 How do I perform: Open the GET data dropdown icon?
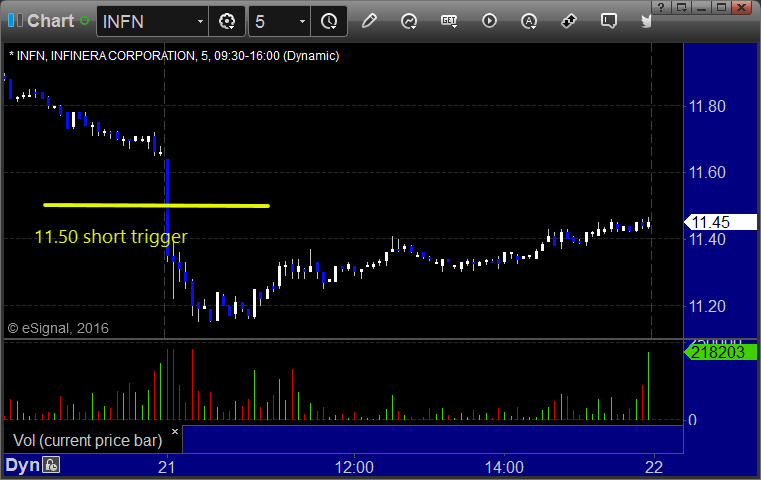click(x=449, y=21)
